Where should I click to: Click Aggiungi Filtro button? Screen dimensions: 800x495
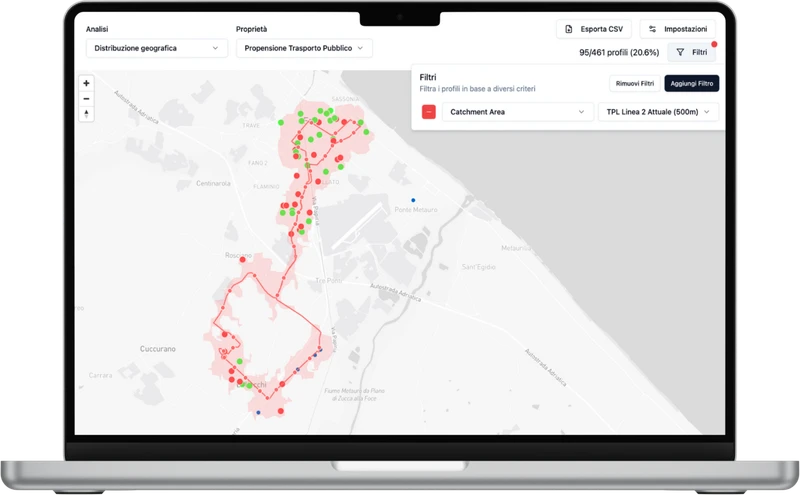692,84
